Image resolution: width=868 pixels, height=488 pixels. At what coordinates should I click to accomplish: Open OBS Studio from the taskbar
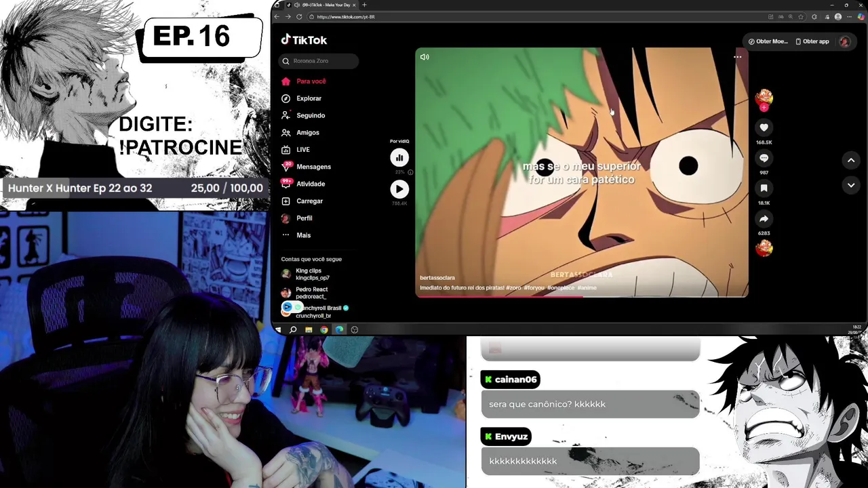click(355, 329)
